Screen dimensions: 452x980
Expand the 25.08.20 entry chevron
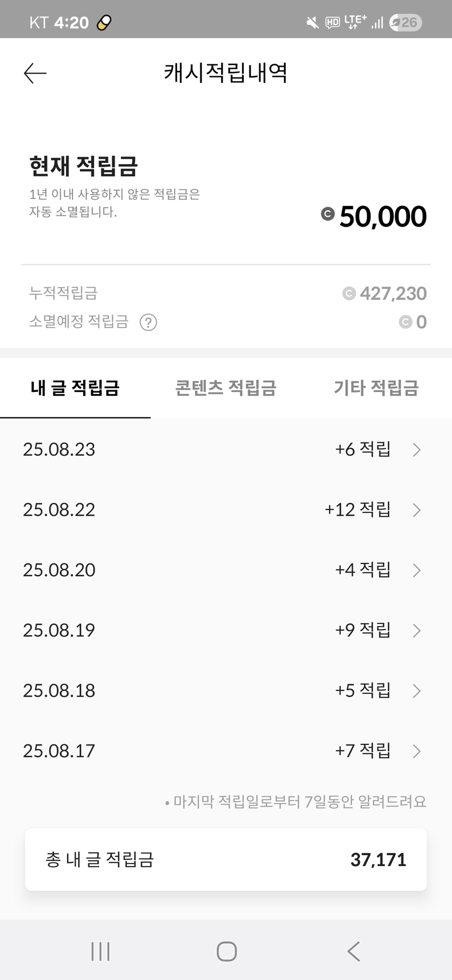pyautogui.click(x=417, y=570)
